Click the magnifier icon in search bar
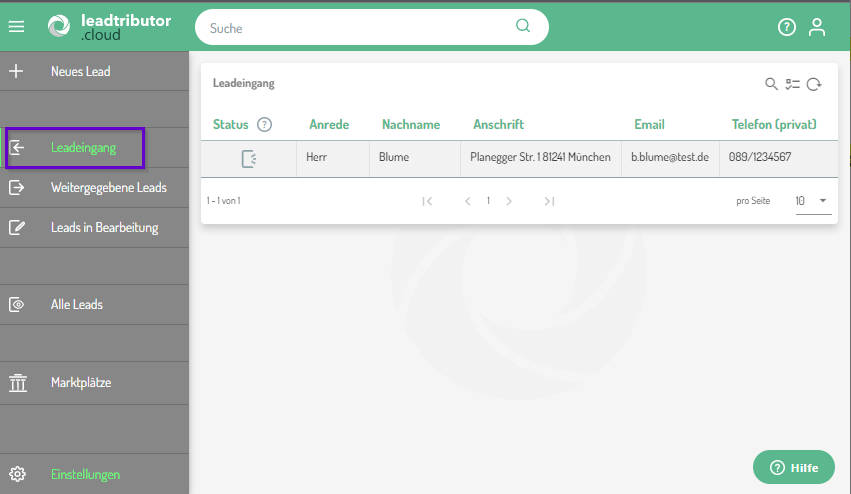 click(523, 27)
